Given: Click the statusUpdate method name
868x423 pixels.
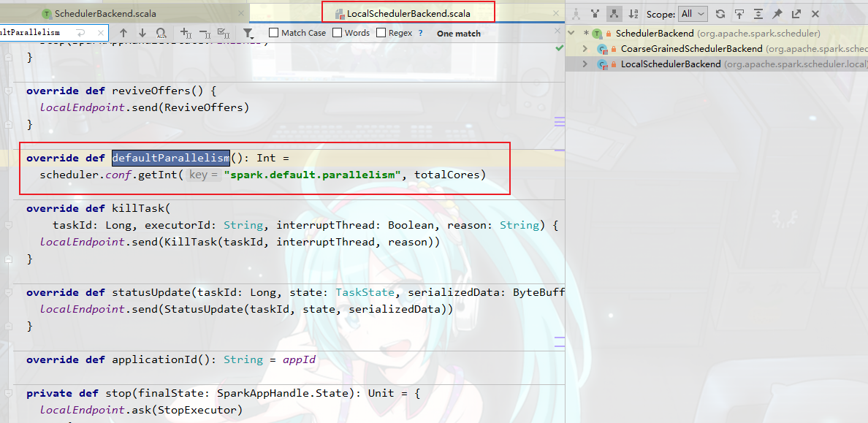Looking at the screenshot, I should pos(151,292).
